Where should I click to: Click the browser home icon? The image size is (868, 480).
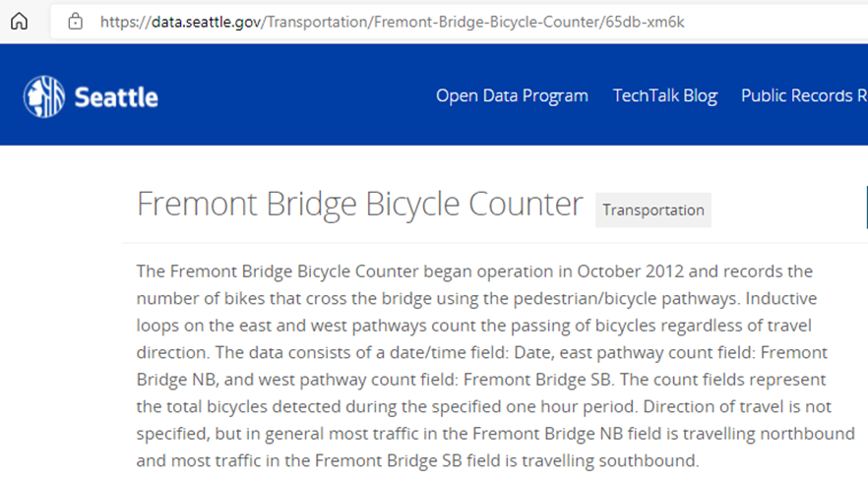19,22
